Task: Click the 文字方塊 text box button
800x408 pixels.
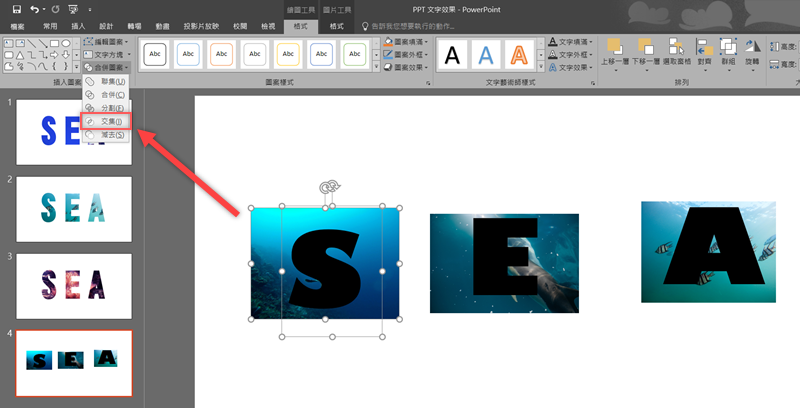Action: tap(107, 54)
